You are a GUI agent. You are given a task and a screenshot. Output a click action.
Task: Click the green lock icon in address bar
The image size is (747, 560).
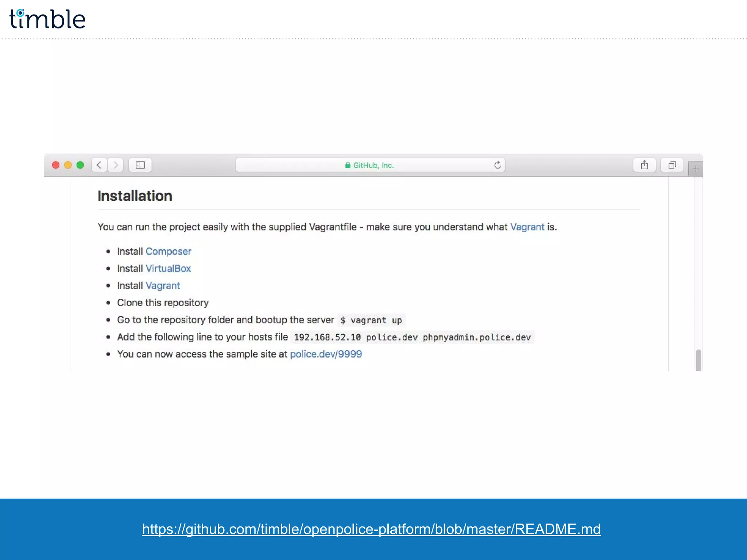(x=348, y=165)
